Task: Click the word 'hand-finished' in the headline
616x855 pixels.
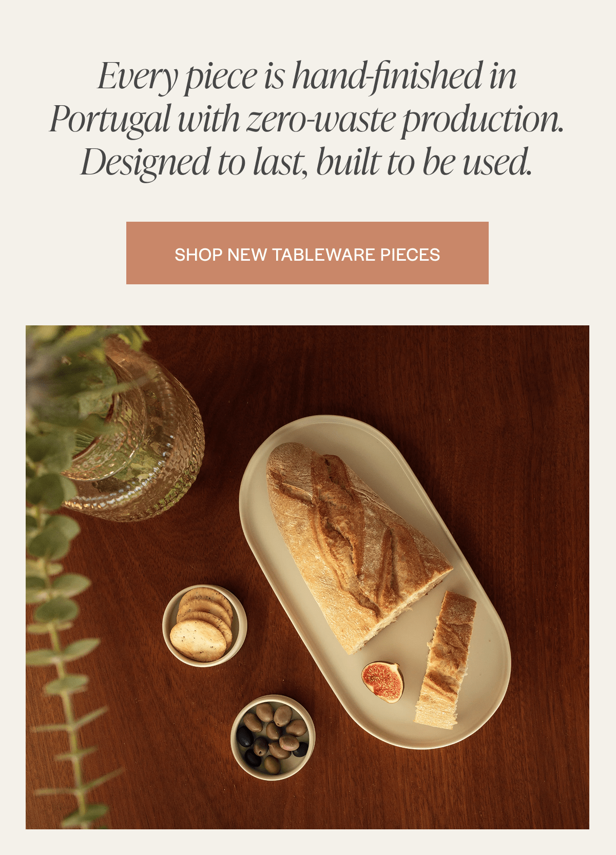Action: tap(388, 76)
